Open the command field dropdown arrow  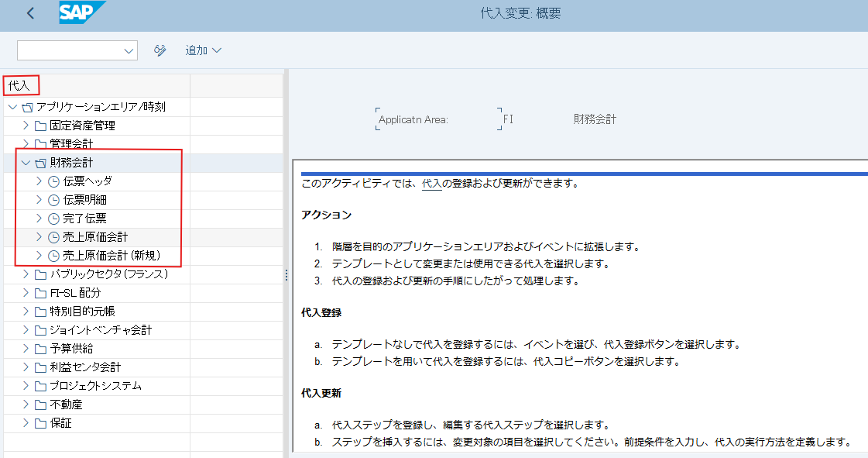tap(129, 50)
